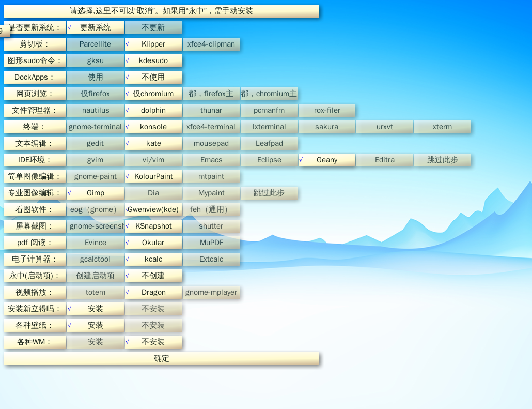Pick gcalctool as the calculator
532x409 pixels.
[96, 259]
